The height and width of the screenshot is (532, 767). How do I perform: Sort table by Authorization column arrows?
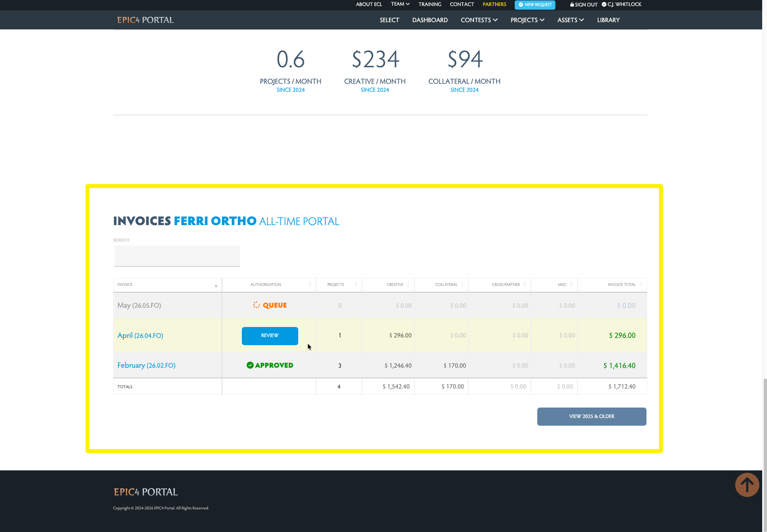(310, 285)
